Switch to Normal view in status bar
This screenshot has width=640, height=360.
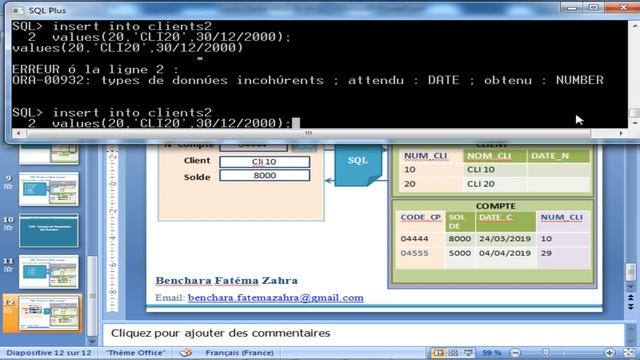pyautogui.click(x=438, y=353)
